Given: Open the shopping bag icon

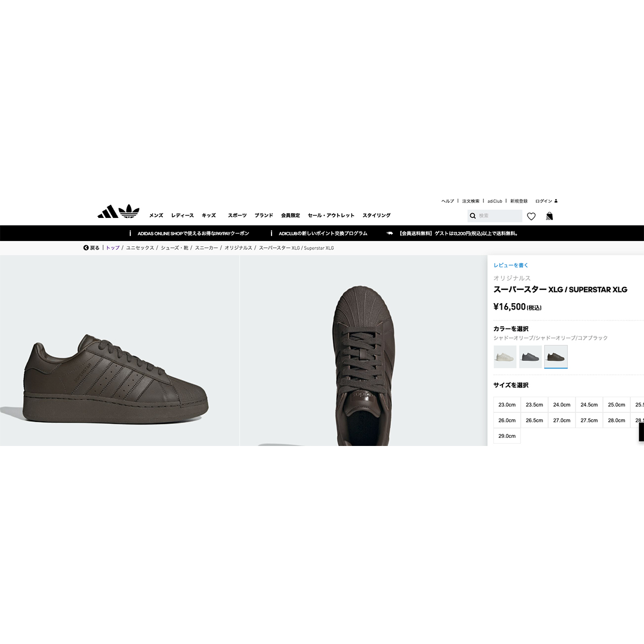Looking at the screenshot, I should [x=549, y=216].
